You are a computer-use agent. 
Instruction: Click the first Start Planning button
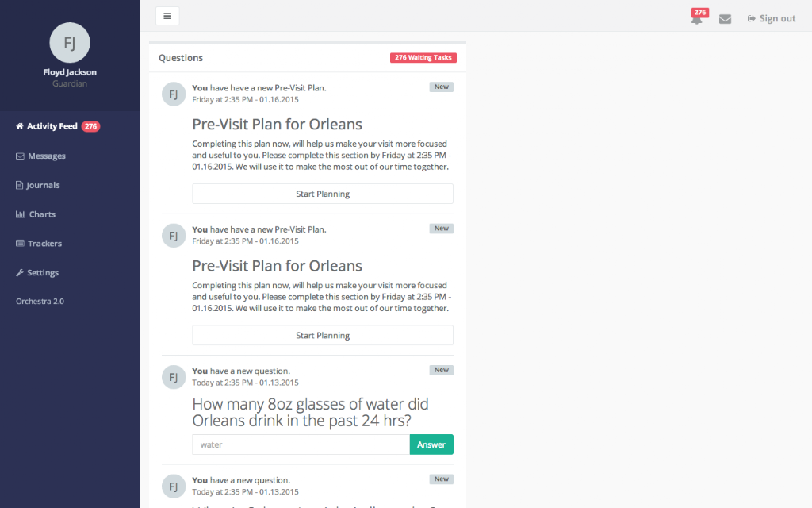[323, 194]
